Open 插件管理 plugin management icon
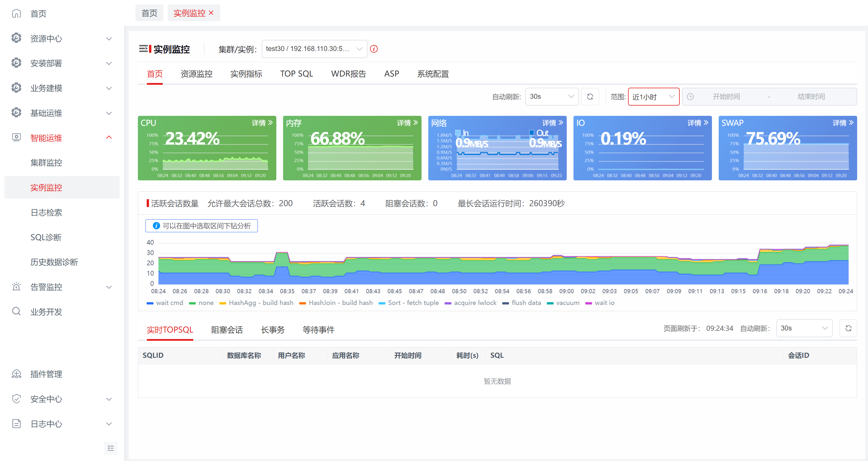This screenshot has width=868, height=461. [x=16, y=374]
